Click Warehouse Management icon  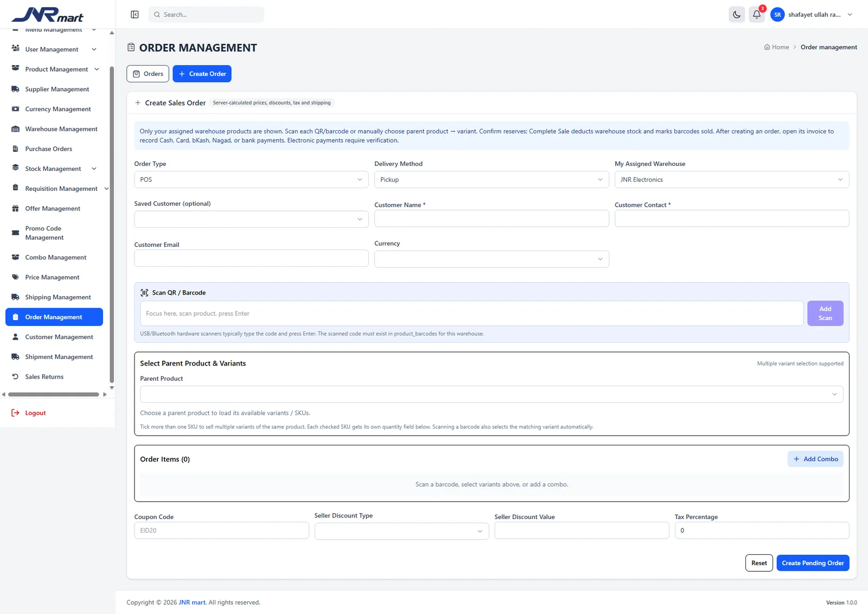click(x=15, y=129)
